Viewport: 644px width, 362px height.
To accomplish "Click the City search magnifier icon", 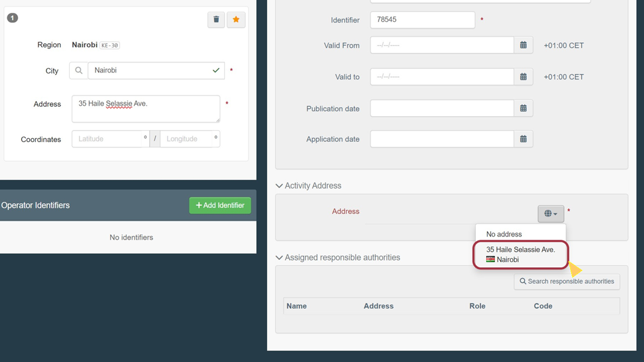I will pos(78,71).
